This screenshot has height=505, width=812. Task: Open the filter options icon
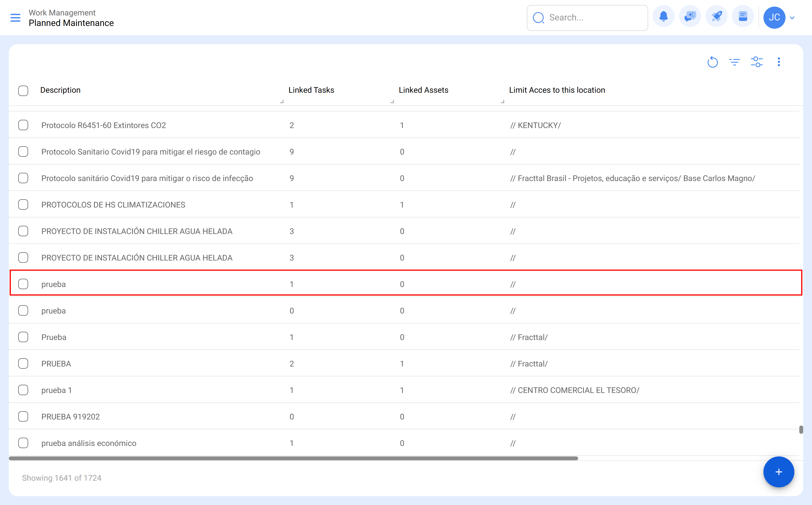pos(734,62)
